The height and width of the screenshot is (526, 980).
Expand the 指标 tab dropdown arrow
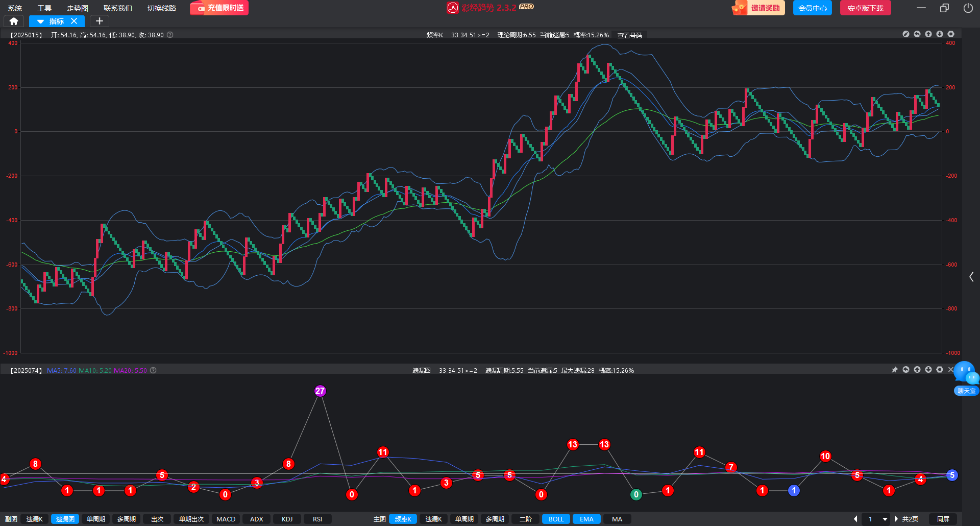click(40, 21)
